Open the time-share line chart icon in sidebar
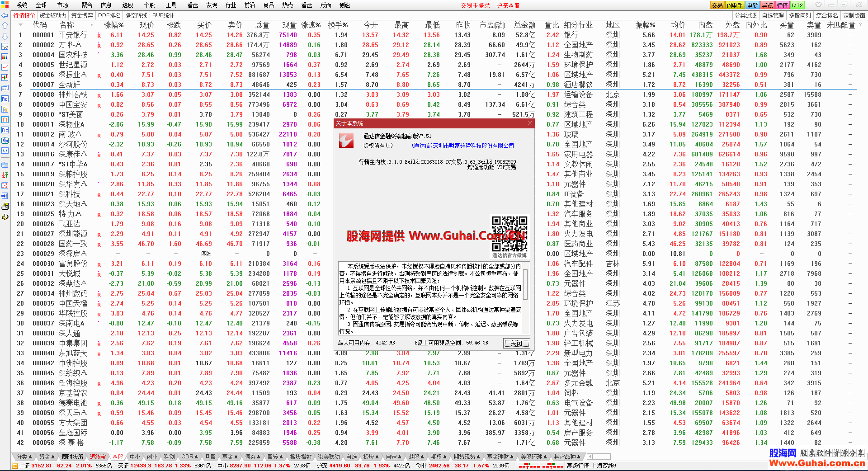 tap(5, 67)
